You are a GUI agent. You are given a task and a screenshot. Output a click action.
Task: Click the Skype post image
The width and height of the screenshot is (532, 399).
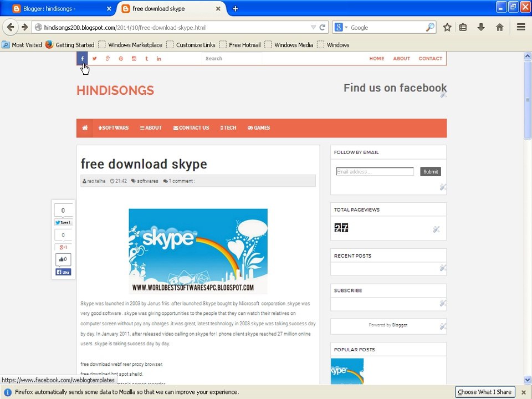point(198,251)
